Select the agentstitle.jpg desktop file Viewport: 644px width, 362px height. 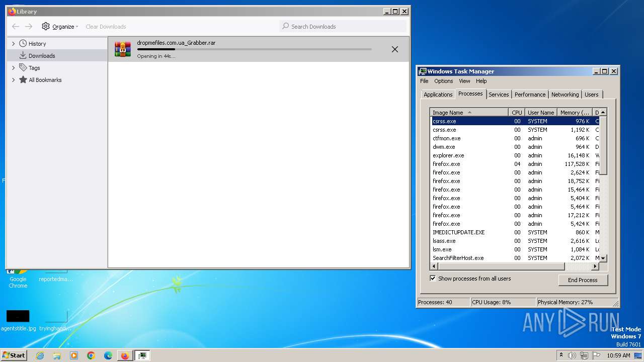18,320
